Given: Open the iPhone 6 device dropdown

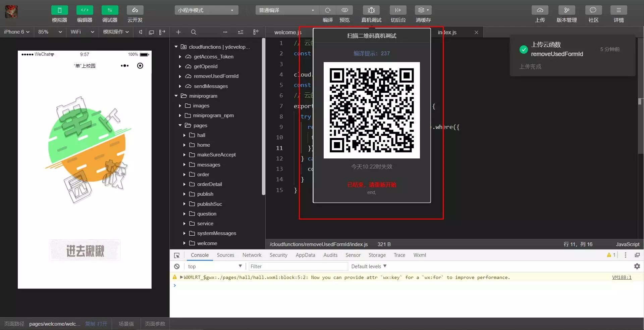Looking at the screenshot, I should (x=17, y=32).
